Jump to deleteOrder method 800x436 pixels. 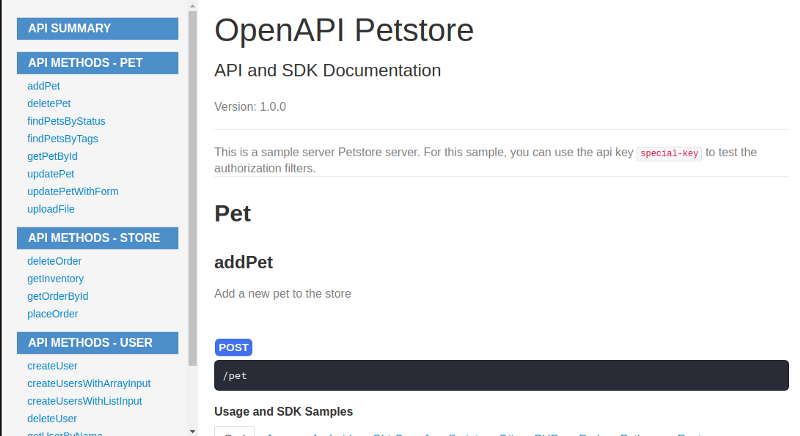coord(54,261)
